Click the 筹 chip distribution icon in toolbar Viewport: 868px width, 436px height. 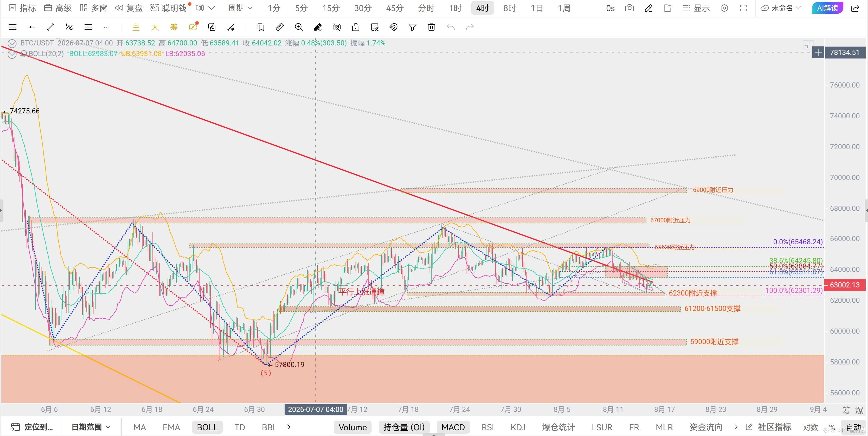(173, 27)
